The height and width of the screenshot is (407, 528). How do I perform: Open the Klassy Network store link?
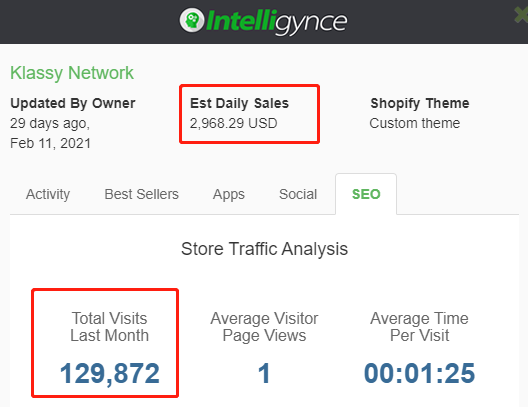(x=72, y=73)
